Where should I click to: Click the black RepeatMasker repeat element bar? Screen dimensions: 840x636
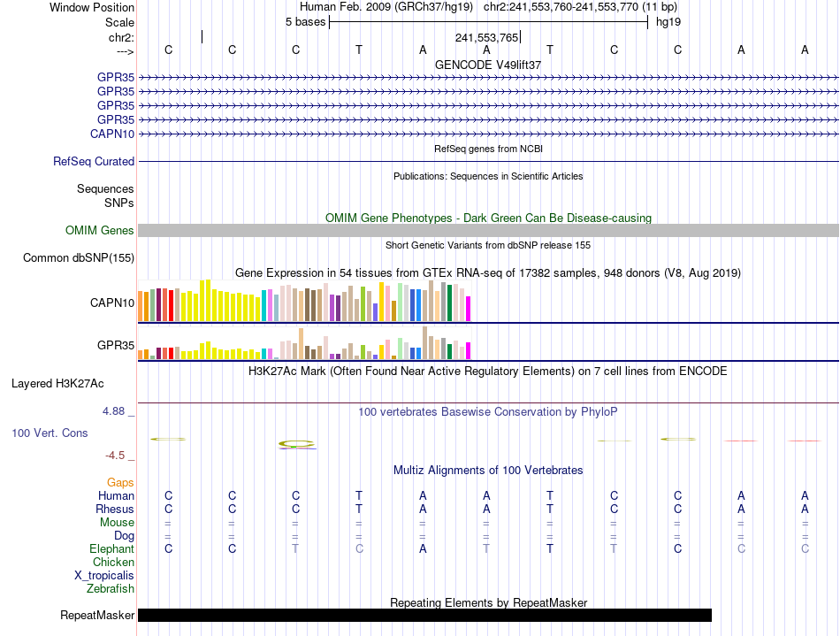coord(424,615)
